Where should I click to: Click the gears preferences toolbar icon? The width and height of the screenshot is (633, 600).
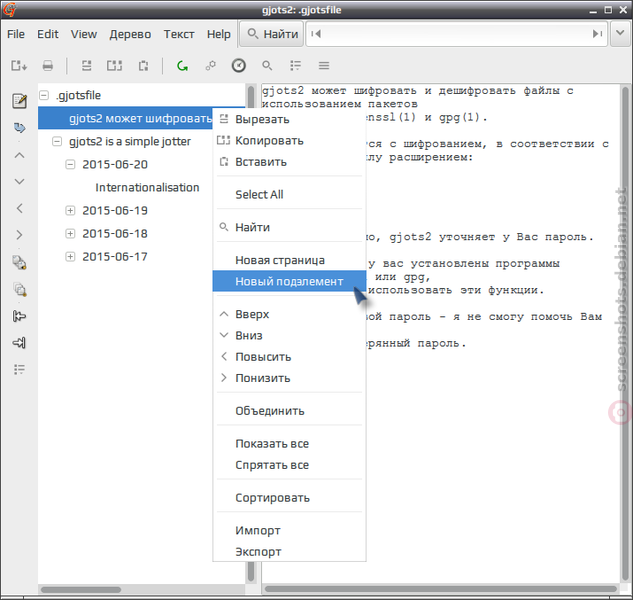211,65
